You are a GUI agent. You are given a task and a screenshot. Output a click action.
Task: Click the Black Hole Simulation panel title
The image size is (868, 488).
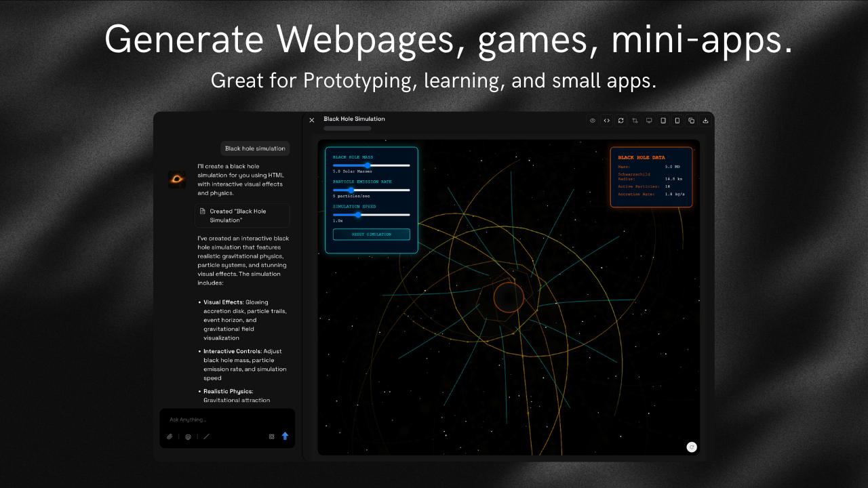tap(354, 119)
